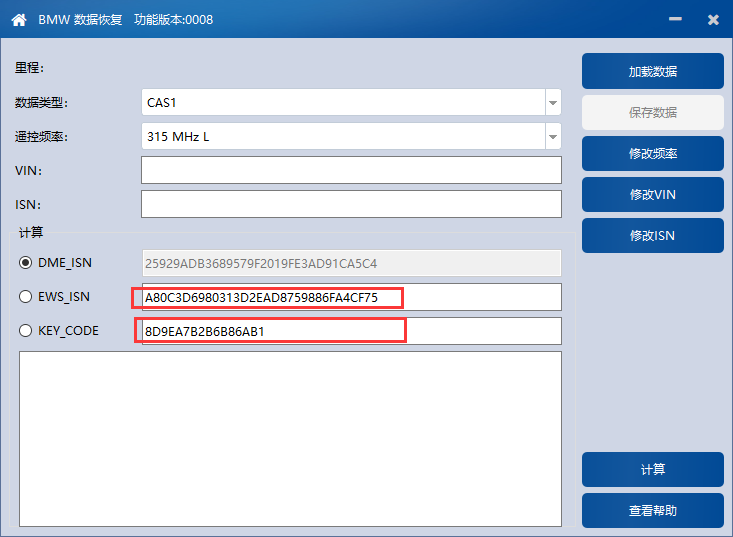Viewport: 733px width, 537px height.
Task: Click the 里程 label
Action: point(29,68)
